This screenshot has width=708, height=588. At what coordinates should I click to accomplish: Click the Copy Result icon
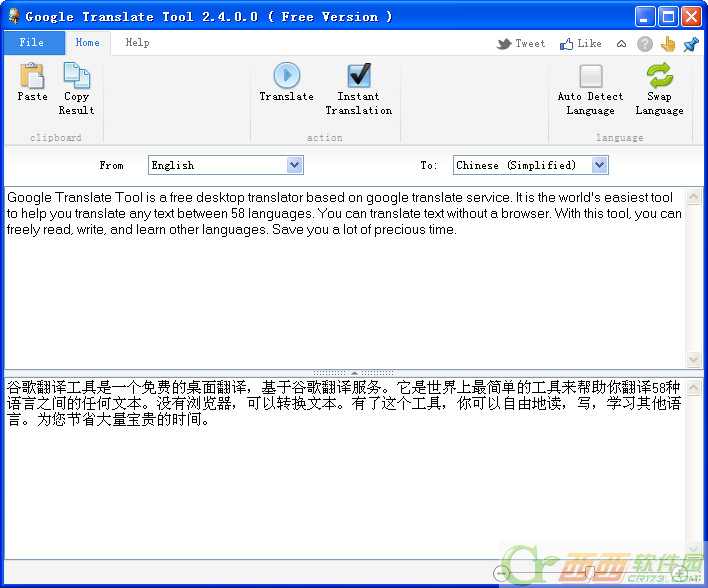pos(76,76)
